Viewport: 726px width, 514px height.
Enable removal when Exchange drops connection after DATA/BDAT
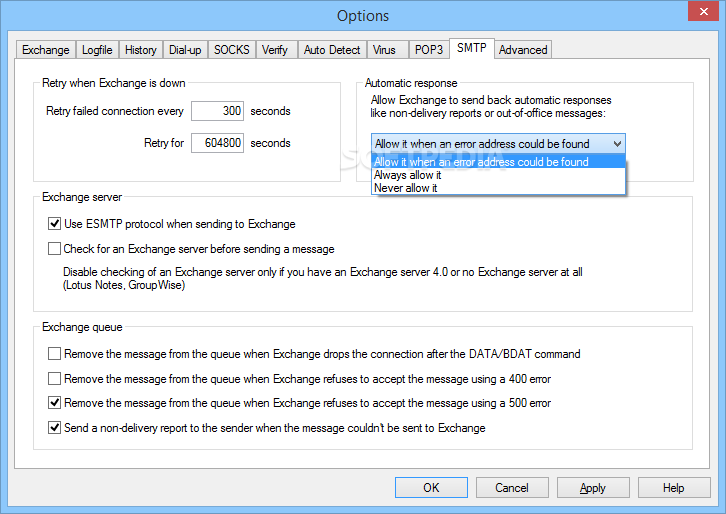point(54,354)
